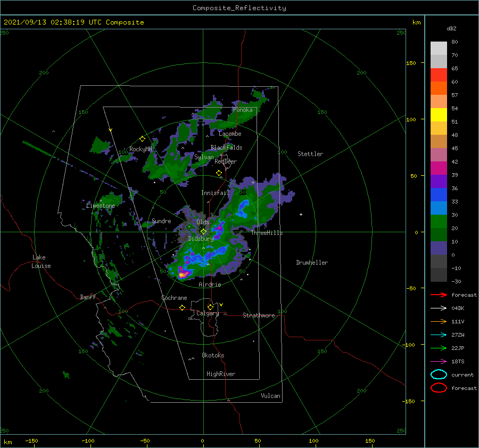The height and width of the screenshot is (448, 479).
Task: Click yellow V marker right of Calgary diamond
Action: pyautogui.click(x=221, y=305)
